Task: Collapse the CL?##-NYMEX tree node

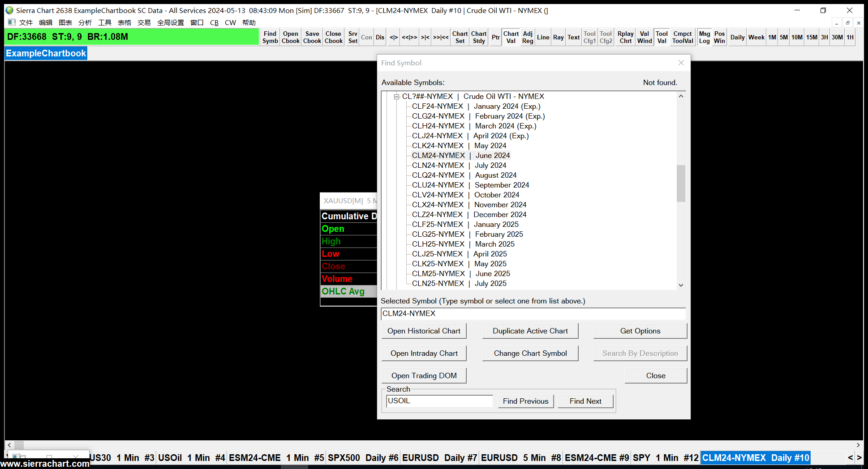Action: tap(396, 97)
